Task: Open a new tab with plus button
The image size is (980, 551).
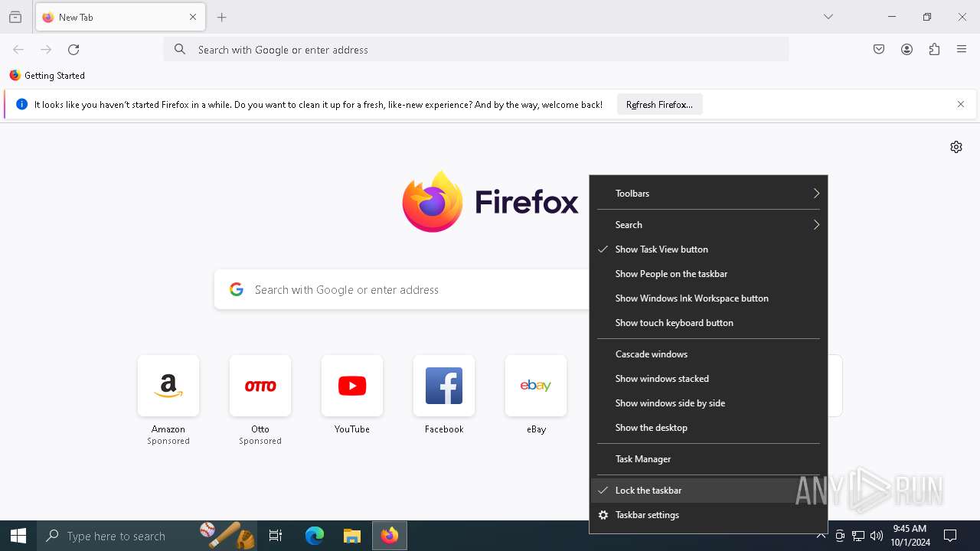Action: 222,17
